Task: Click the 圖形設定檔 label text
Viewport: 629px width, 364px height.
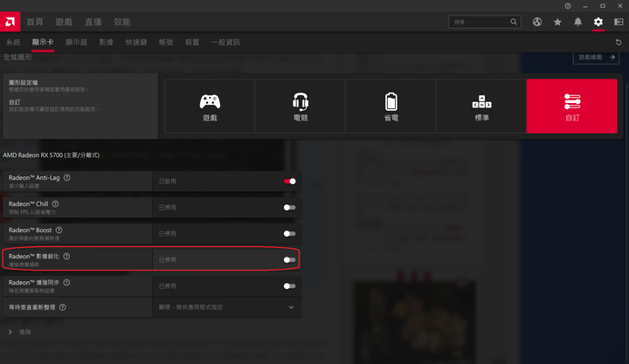Action: pos(24,83)
